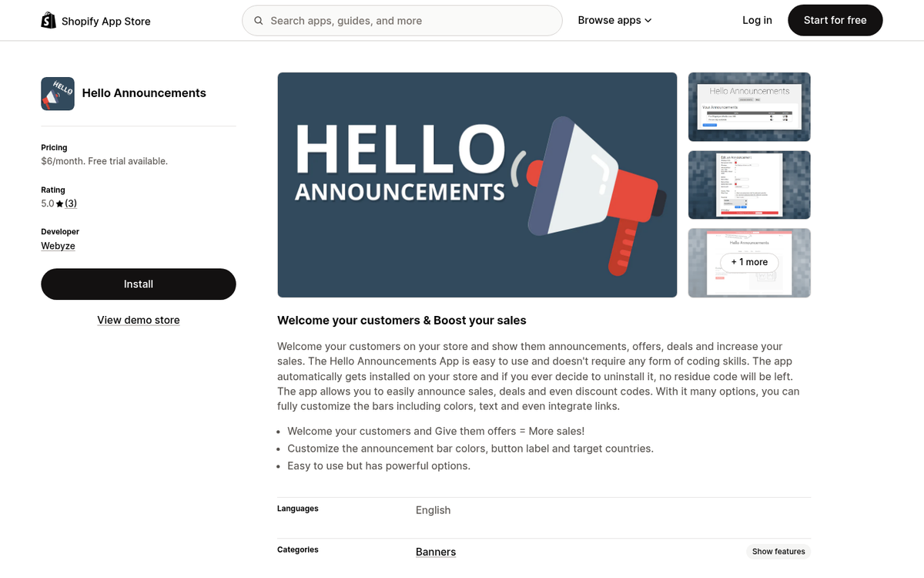The width and height of the screenshot is (924, 578).
Task: View the (3) reviews link
Action: [x=70, y=203]
